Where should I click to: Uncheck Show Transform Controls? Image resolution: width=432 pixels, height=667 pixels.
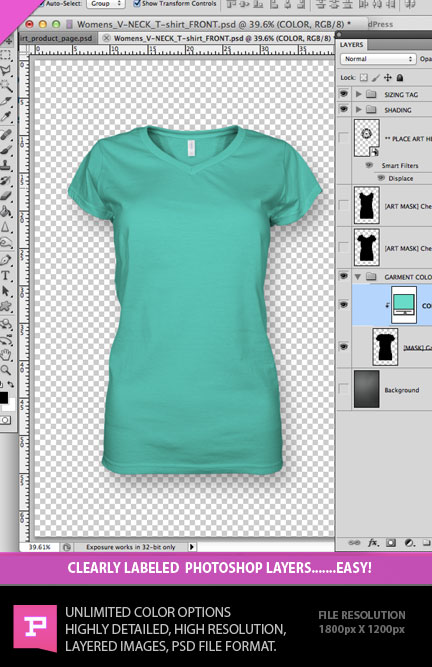tap(137, 3)
